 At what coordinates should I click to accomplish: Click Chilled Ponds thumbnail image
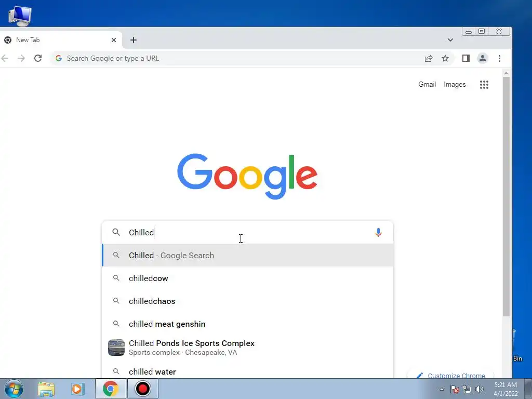click(116, 348)
